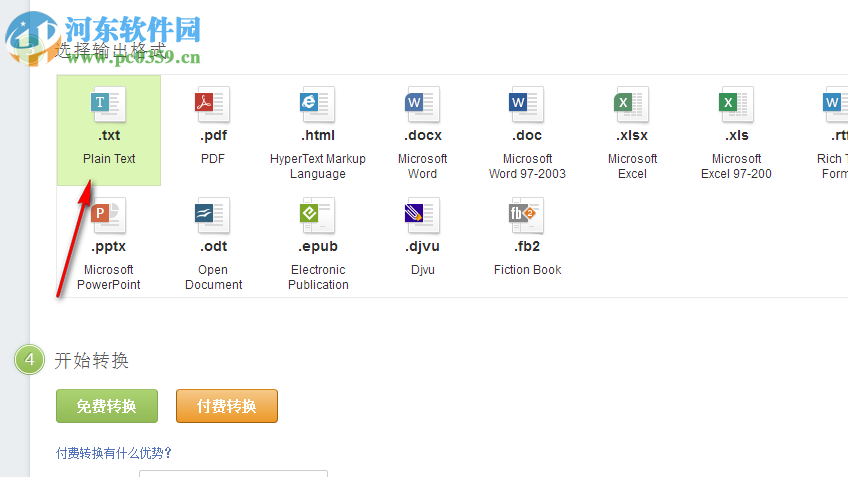The width and height of the screenshot is (848, 477).
Task: Click the orange 付费转换 button
Action: 227,406
